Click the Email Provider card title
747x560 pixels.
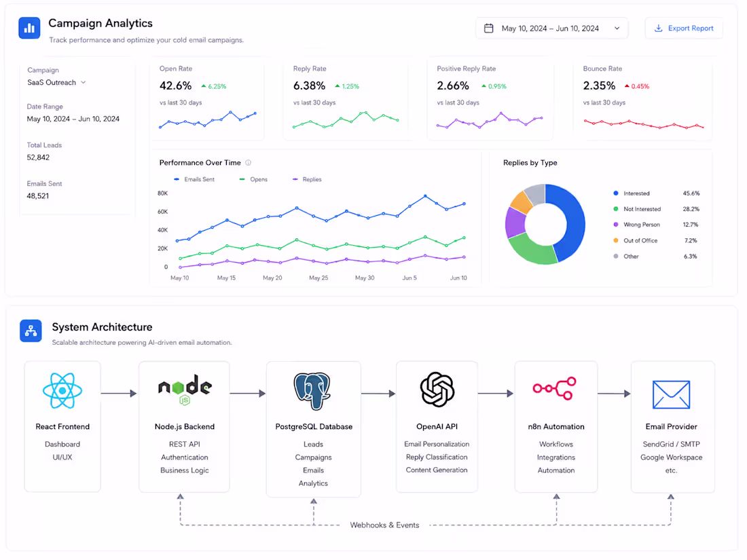[x=671, y=427]
